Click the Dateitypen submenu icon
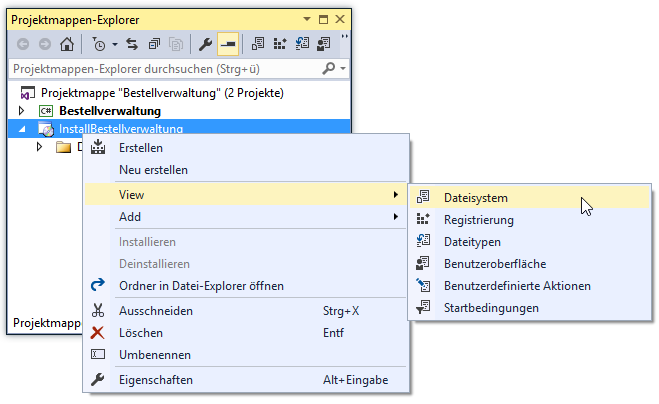 click(x=423, y=241)
